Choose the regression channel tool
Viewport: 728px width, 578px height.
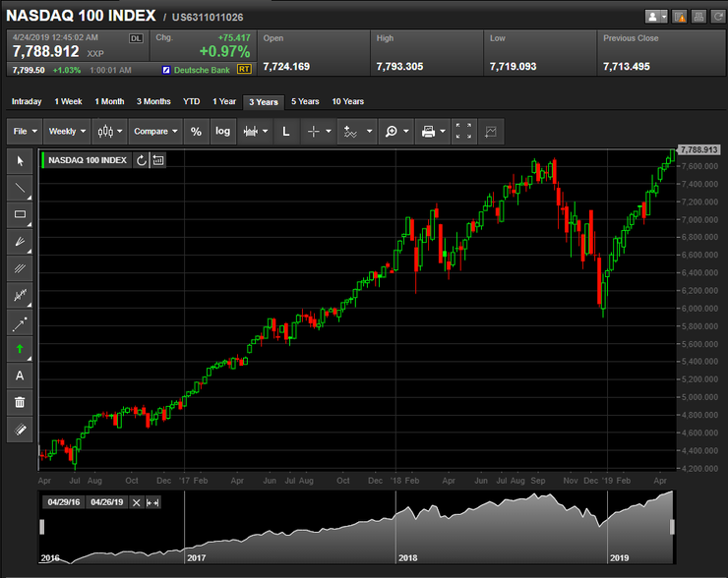pyautogui.click(x=20, y=295)
